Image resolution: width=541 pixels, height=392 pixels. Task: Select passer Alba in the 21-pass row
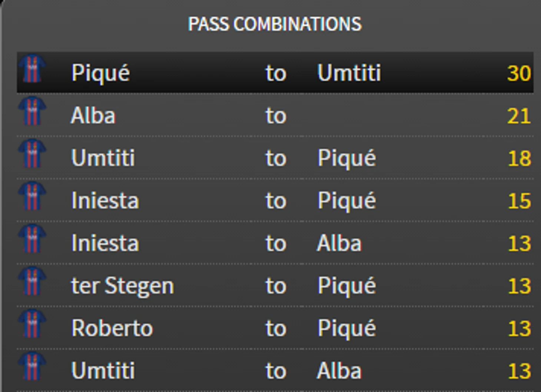click(x=93, y=116)
